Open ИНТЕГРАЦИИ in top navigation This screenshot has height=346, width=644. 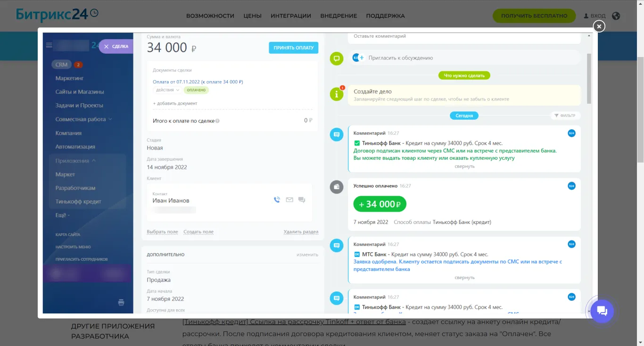[290, 16]
